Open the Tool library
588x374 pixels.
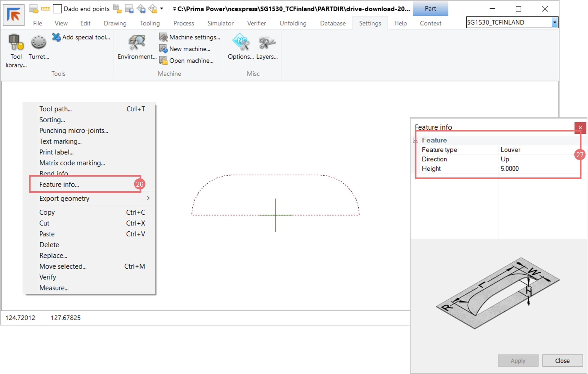click(16, 42)
